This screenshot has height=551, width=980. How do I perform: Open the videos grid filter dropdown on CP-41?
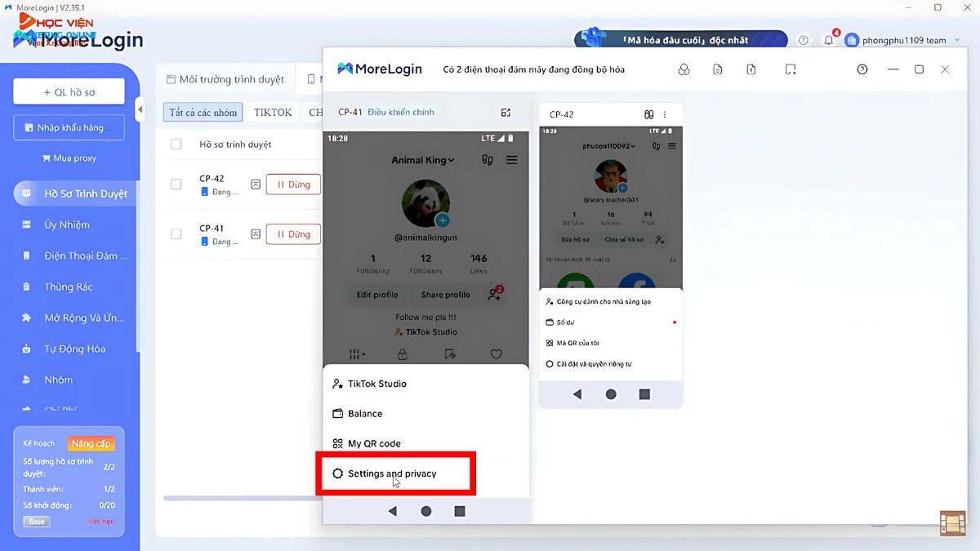[x=357, y=354]
